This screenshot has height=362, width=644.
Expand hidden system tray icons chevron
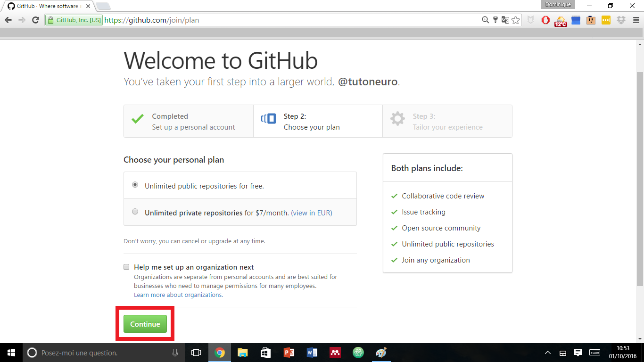(548, 353)
